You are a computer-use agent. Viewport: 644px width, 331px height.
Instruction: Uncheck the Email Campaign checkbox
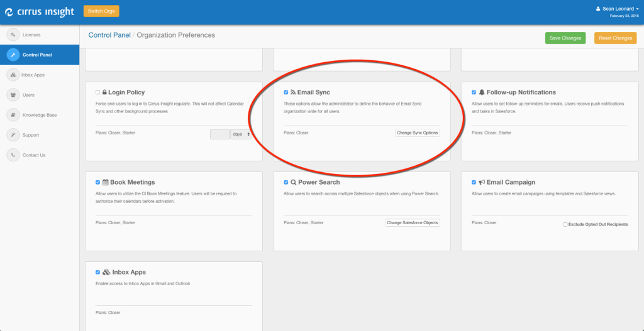474,182
